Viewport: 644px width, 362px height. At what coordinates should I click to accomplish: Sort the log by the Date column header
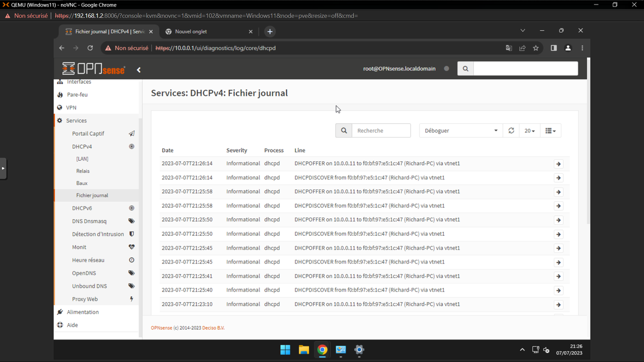click(168, 150)
